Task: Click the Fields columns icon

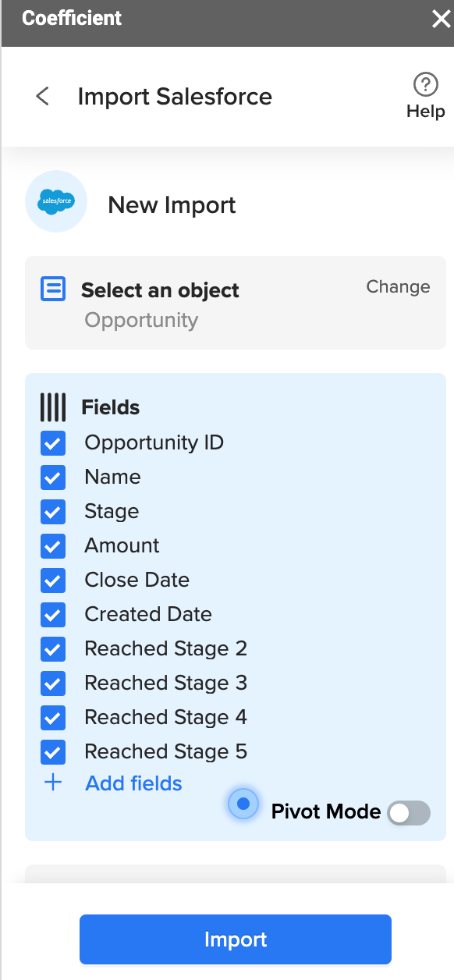Action: 53,407
